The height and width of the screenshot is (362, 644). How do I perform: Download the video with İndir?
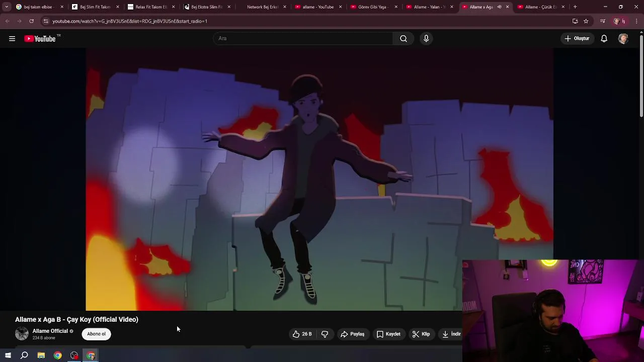pos(451,334)
